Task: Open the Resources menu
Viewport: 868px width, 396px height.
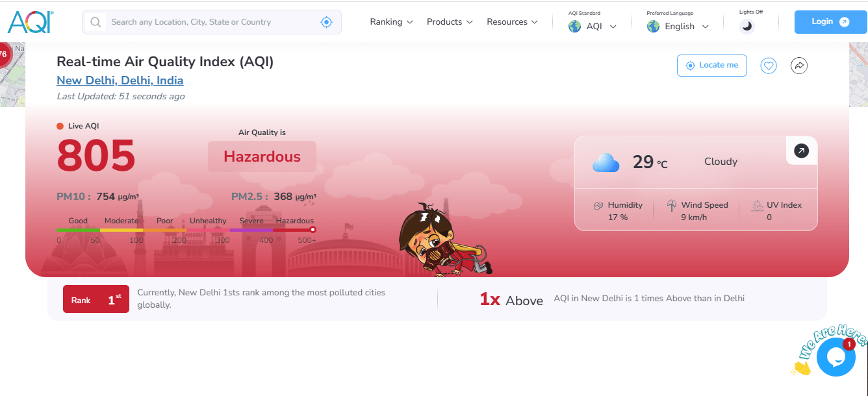Action: (513, 22)
